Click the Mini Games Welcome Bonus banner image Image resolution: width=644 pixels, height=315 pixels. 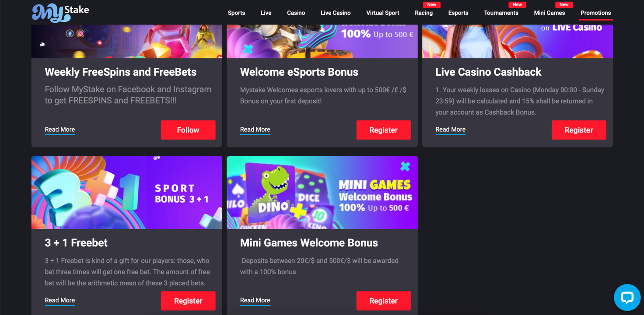tap(322, 192)
